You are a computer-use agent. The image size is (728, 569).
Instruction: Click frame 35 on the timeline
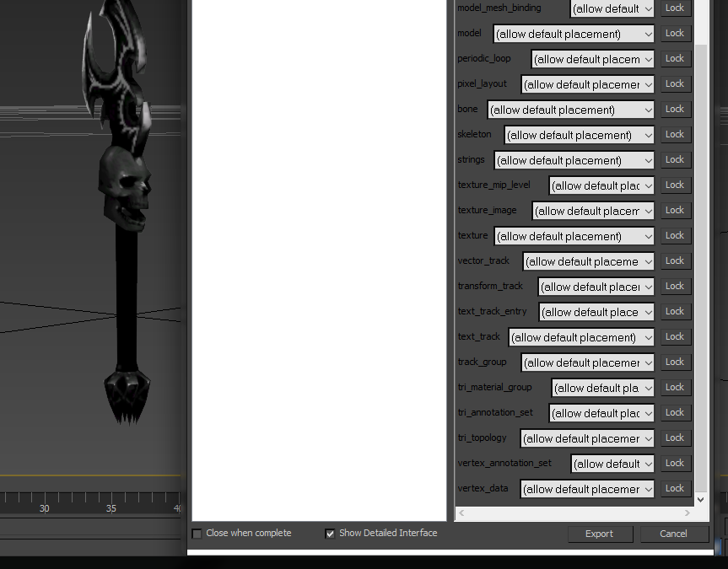coord(111,508)
